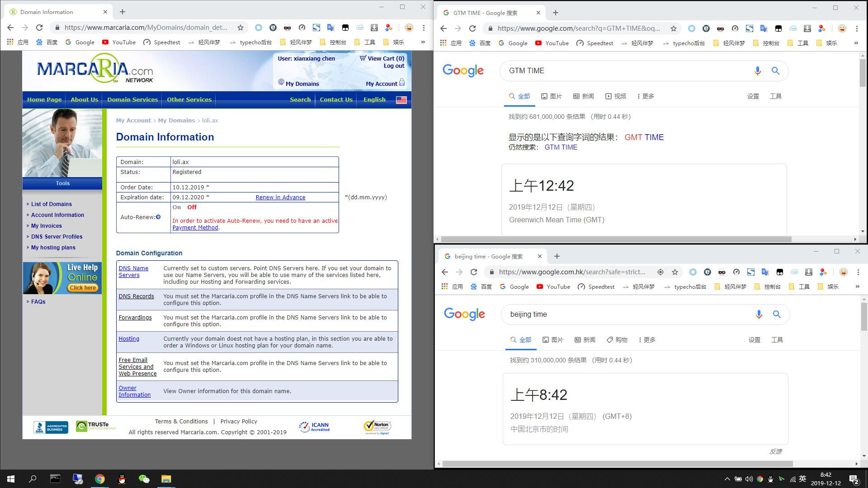Turn Auto-Renew On

tap(176, 207)
